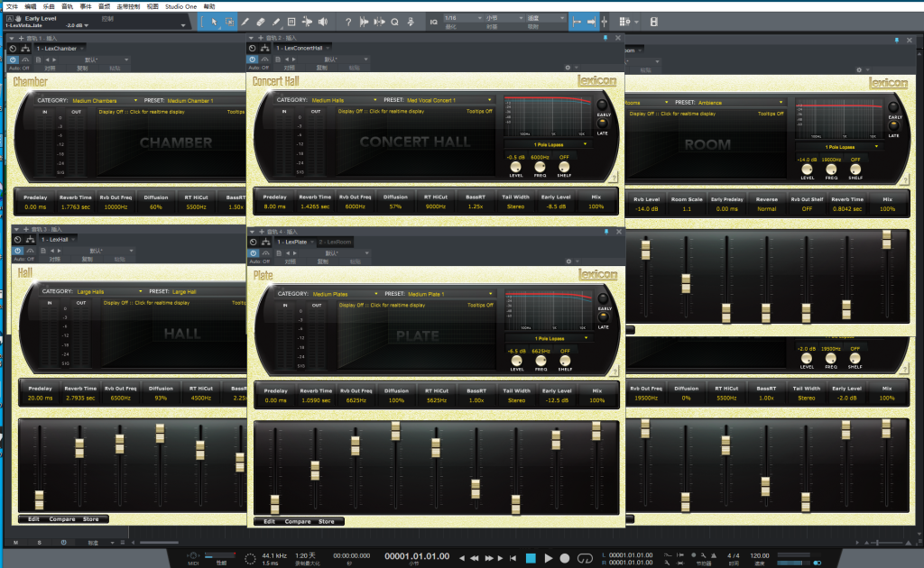
Task: Toggle the EARLY button in Concert Hall
Action: tap(603, 106)
